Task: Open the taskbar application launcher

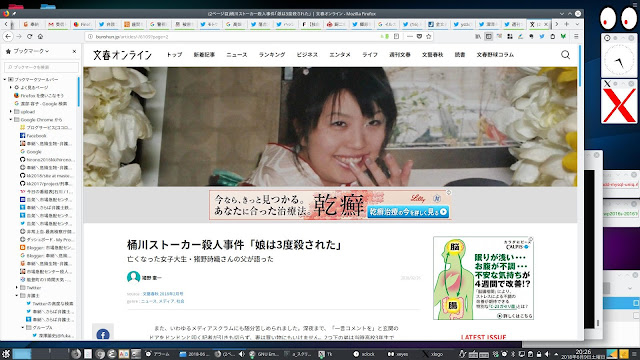Action: [x=6, y=354]
